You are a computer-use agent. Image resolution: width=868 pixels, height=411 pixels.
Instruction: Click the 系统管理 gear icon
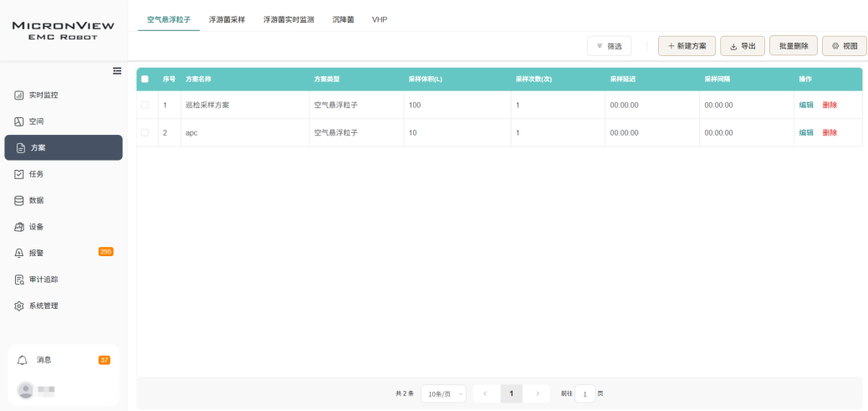point(19,306)
